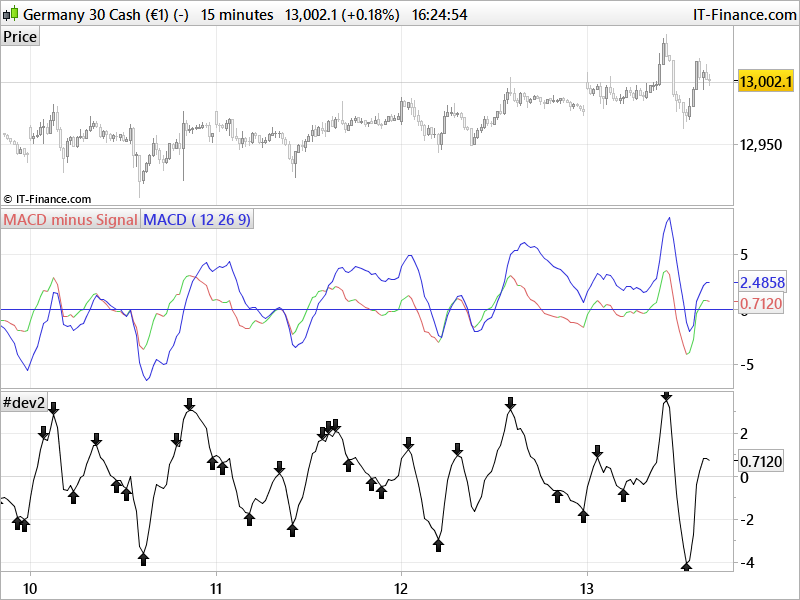Click the blue 2.4858 MACD value tag
The width and height of the screenshot is (800, 600).
(762, 283)
